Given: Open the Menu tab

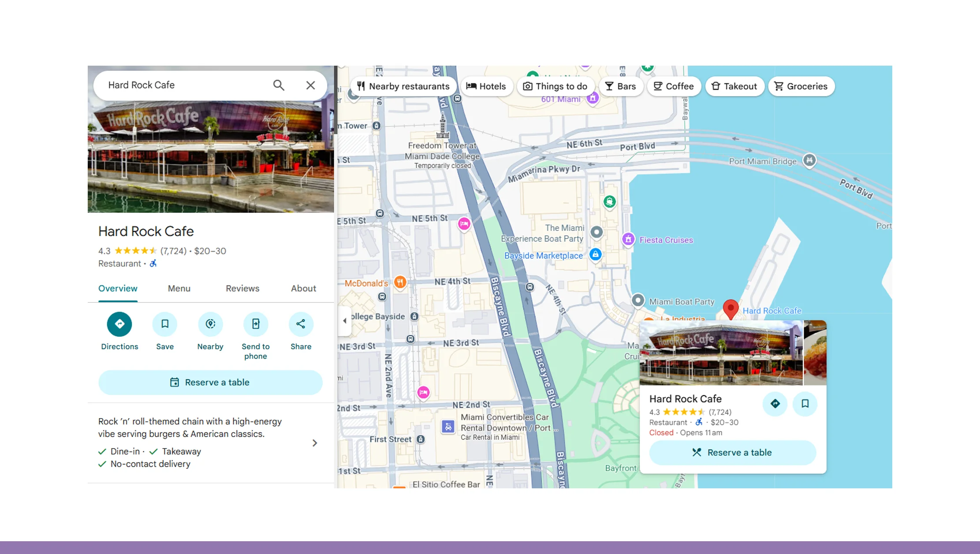Looking at the screenshot, I should pos(179,288).
